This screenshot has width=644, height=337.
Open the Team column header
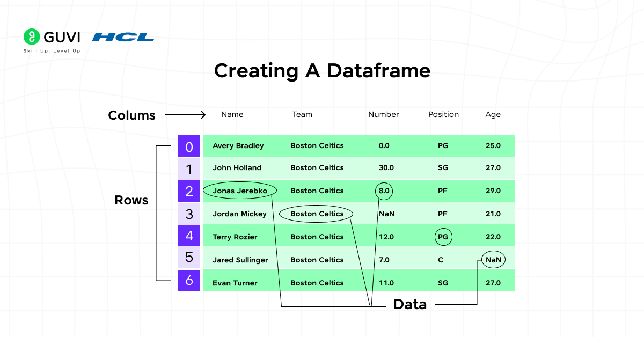(302, 114)
